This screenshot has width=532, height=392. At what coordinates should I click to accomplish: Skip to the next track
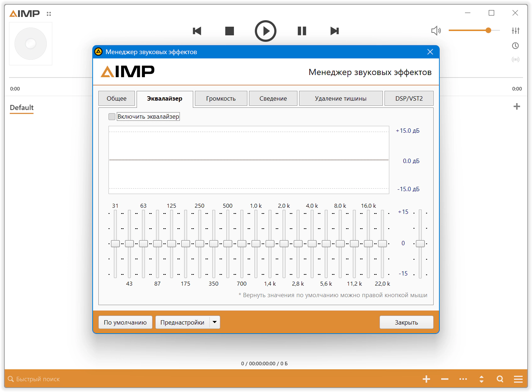click(x=334, y=31)
